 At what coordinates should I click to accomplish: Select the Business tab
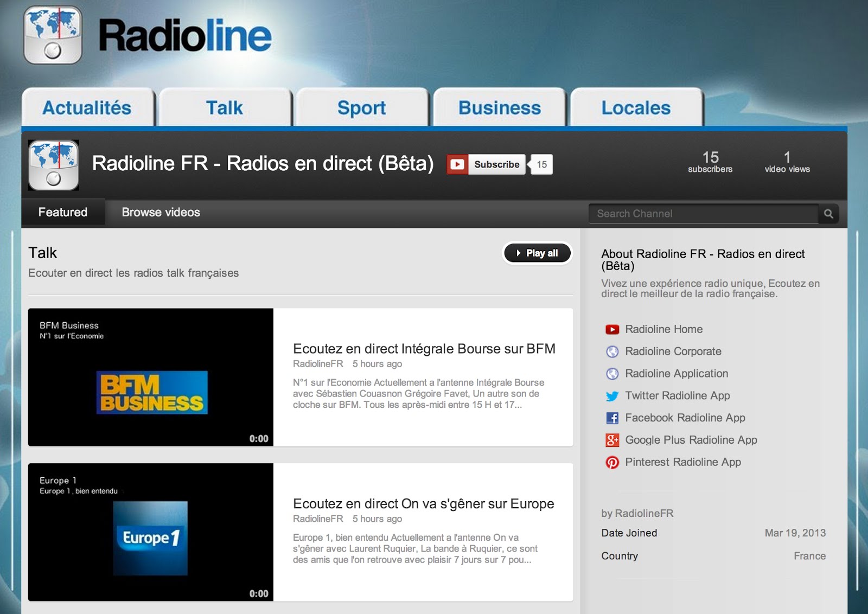point(500,107)
